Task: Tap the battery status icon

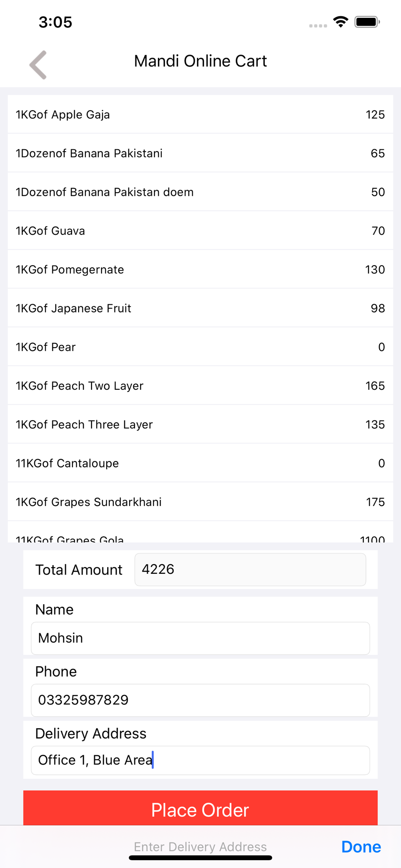Action: (367, 22)
